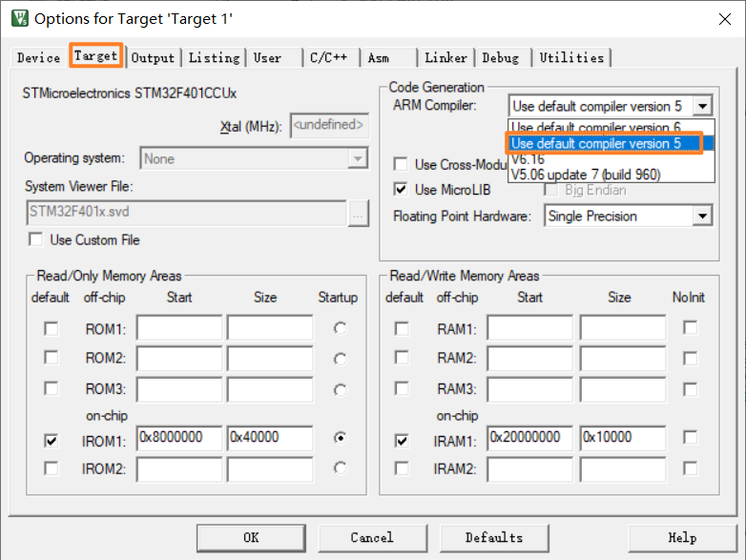The image size is (746, 560).
Task: Toggle the Big Endian checkbox
Action: point(551,190)
